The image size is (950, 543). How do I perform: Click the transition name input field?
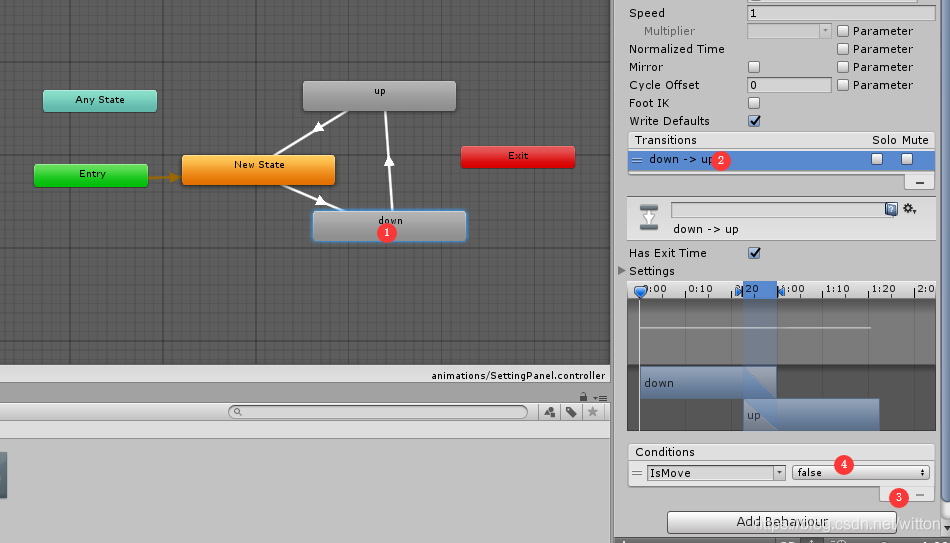(779, 210)
